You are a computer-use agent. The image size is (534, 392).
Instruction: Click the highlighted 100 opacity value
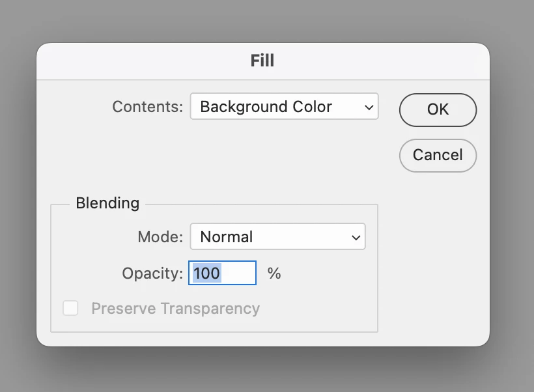pos(207,273)
